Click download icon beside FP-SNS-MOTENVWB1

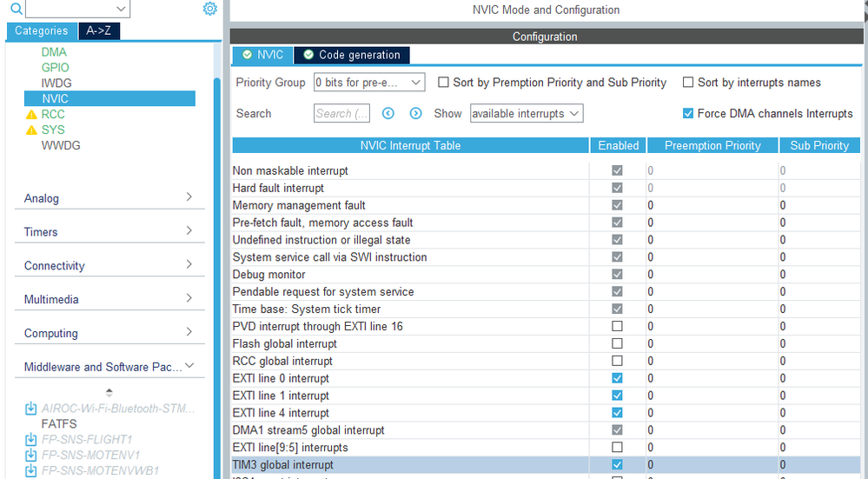[x=31, y=470]
